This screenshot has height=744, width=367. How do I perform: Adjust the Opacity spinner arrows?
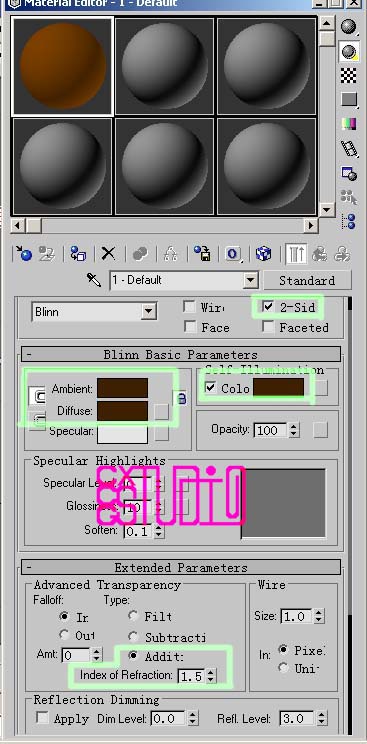click(x=294, y=430)
